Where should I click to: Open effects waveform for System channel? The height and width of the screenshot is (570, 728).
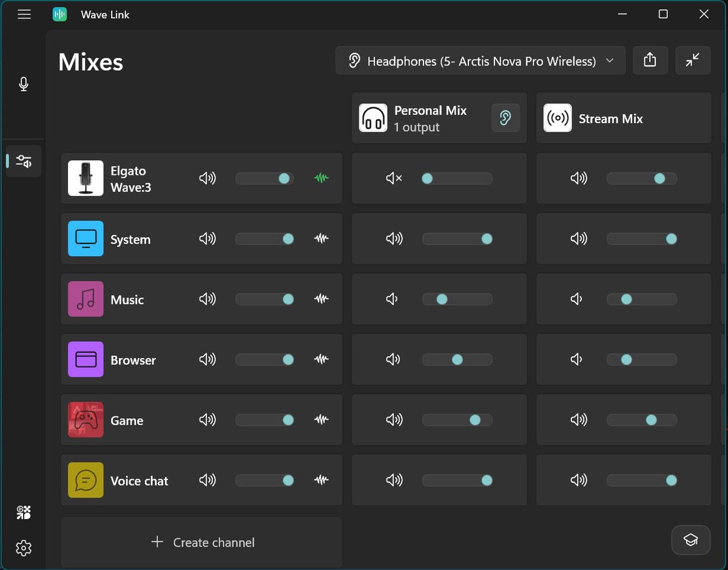322,239
